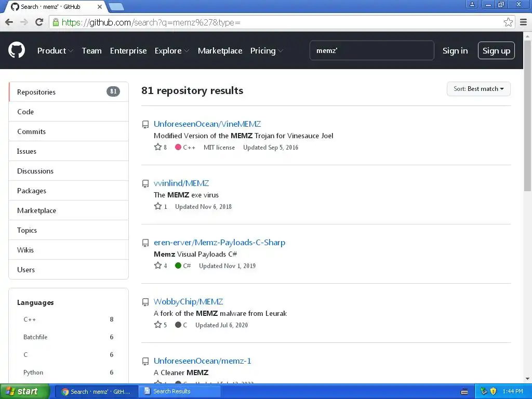
Task: Reload the page with the refresh icon
Action: pos(39,22)
